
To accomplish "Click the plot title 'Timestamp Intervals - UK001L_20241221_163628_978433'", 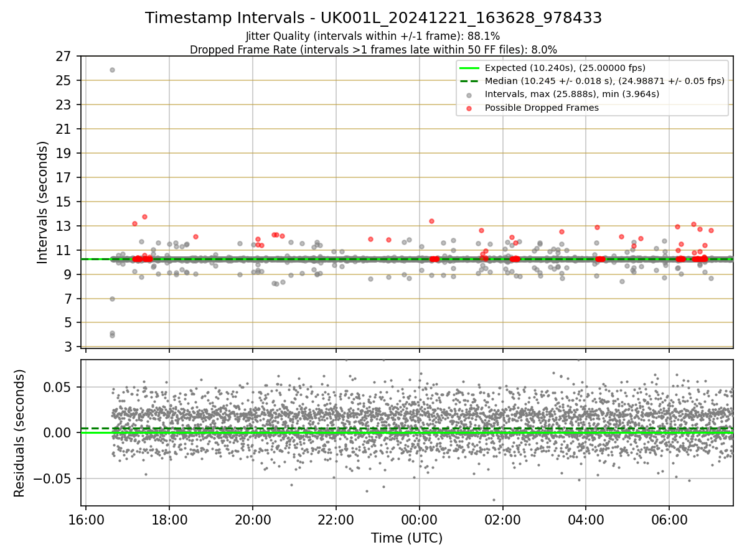I will click(374, 18).
